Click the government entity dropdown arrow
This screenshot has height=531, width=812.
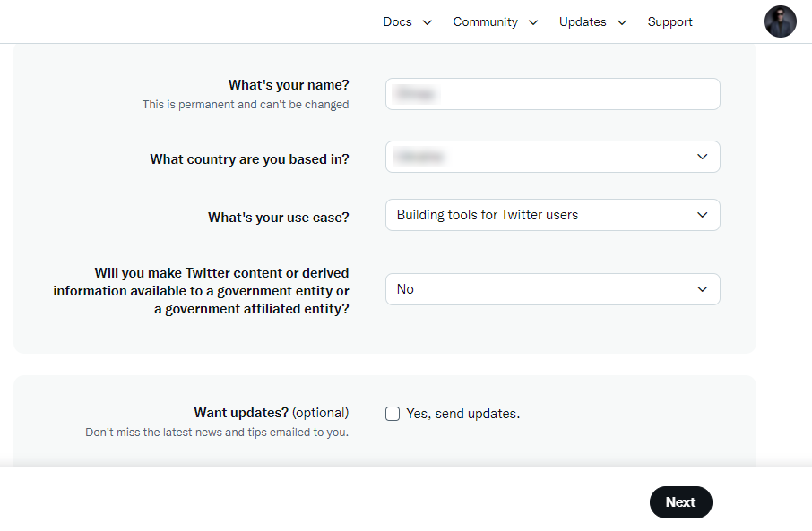tap(702, 289)
